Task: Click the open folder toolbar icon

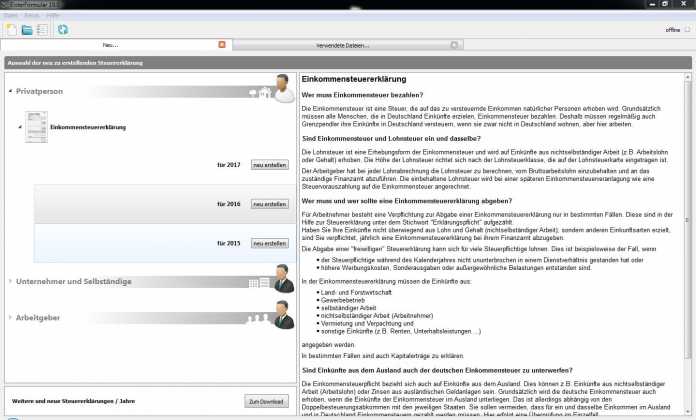Action: [x=27, y=30]
